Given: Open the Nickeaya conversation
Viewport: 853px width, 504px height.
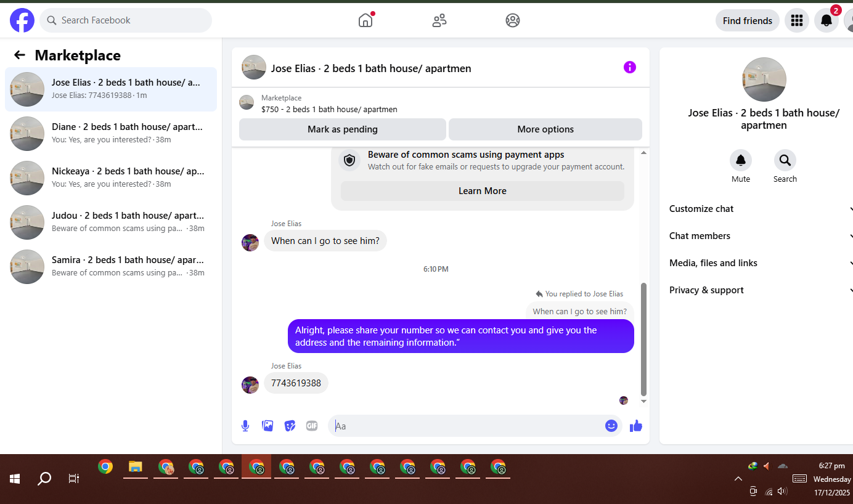Looking at the screenshot, I should pos(111,178).
